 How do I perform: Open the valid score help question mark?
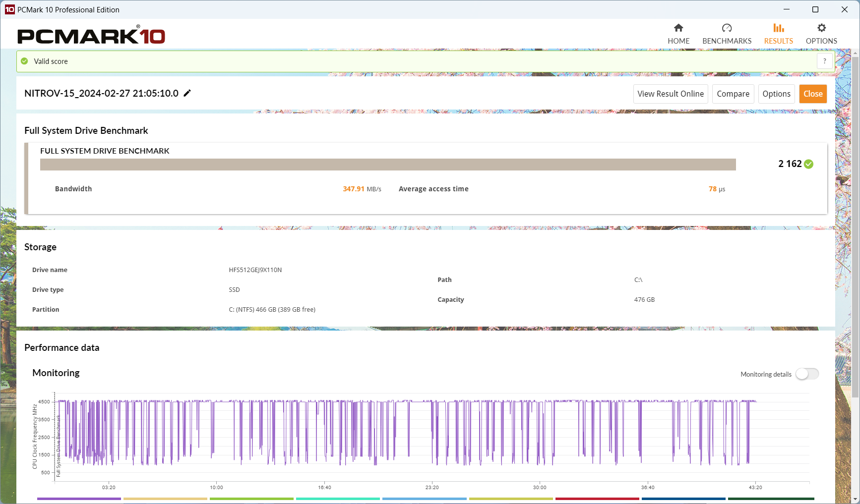click(x=825, y=61)
